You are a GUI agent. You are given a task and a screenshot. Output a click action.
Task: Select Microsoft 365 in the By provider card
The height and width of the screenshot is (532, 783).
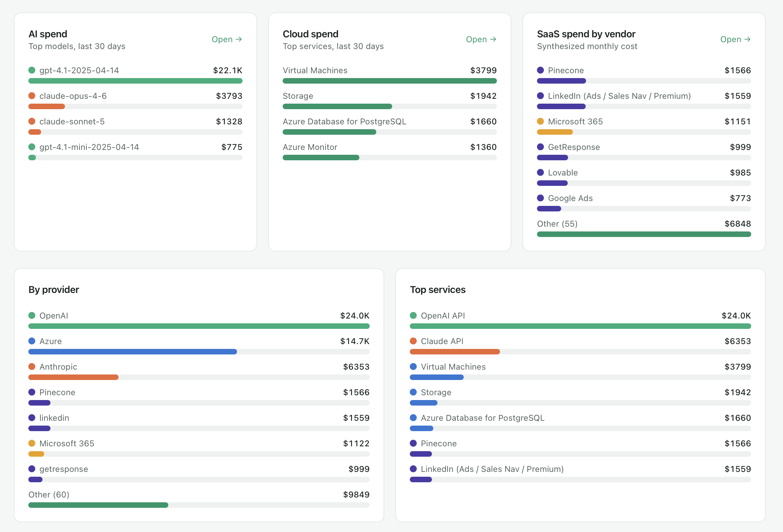[x=67, y=444]
